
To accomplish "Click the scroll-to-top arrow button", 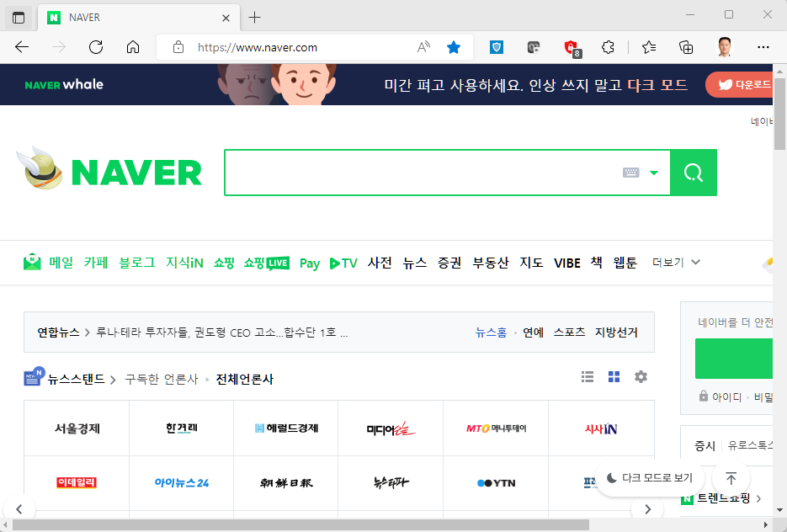I will 731,478.
